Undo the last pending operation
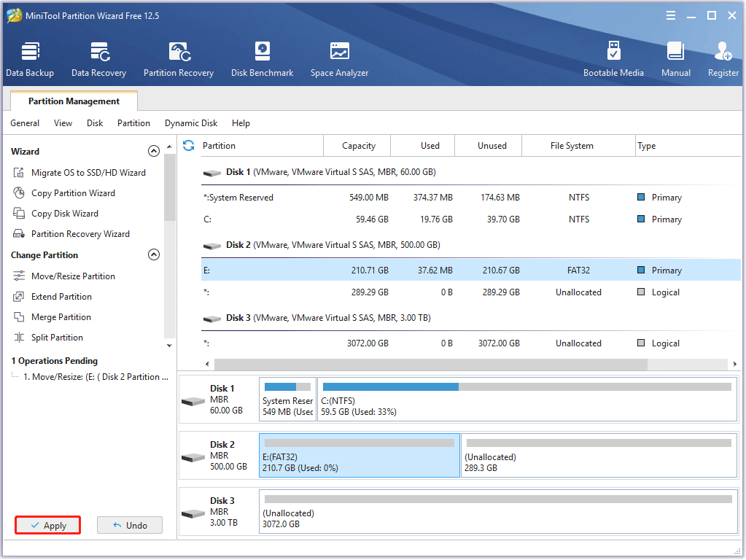 130,525
